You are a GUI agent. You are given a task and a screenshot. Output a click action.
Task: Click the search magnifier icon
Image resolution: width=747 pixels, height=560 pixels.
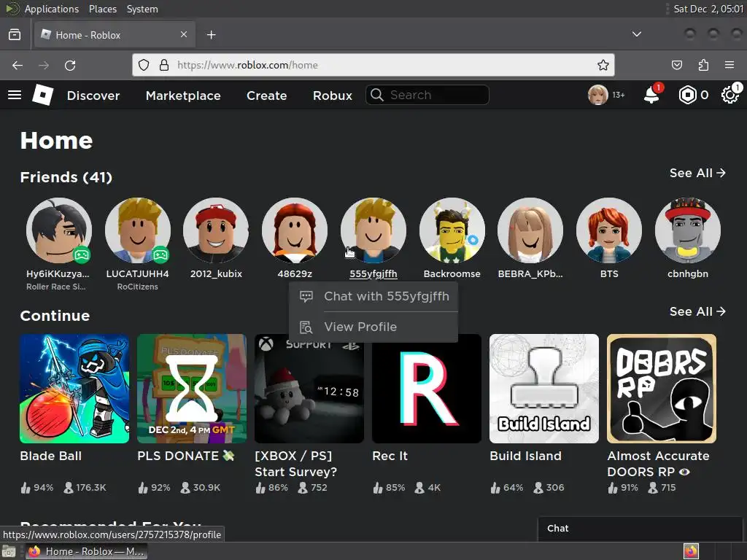(x=377, y=95)
